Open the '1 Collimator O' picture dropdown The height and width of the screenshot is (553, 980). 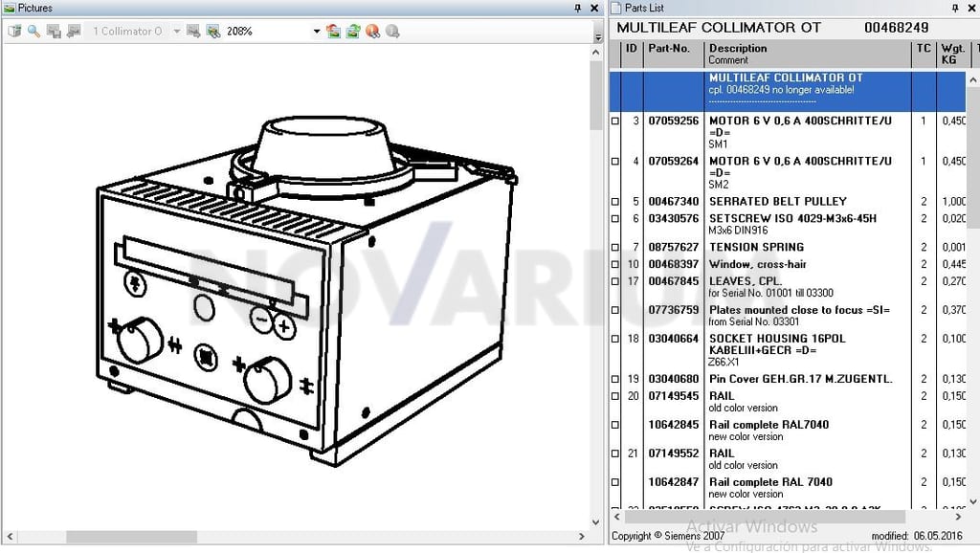(x=177, y=32)
